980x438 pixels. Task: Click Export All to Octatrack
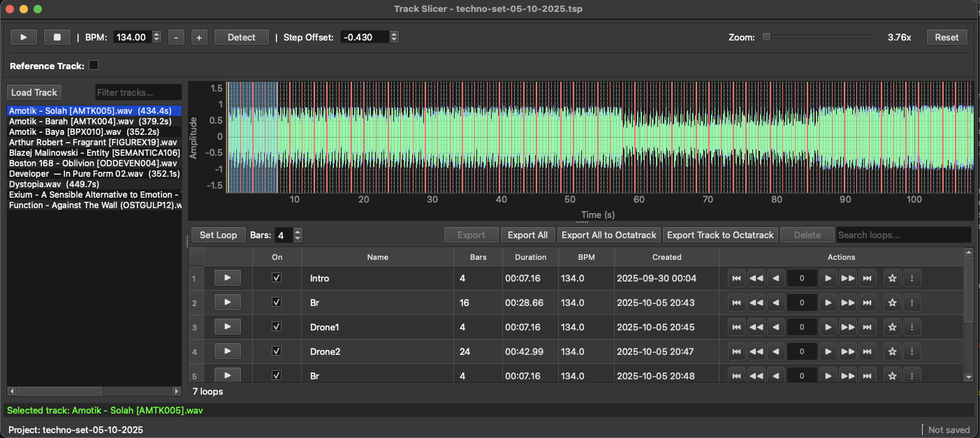point(608,235)
